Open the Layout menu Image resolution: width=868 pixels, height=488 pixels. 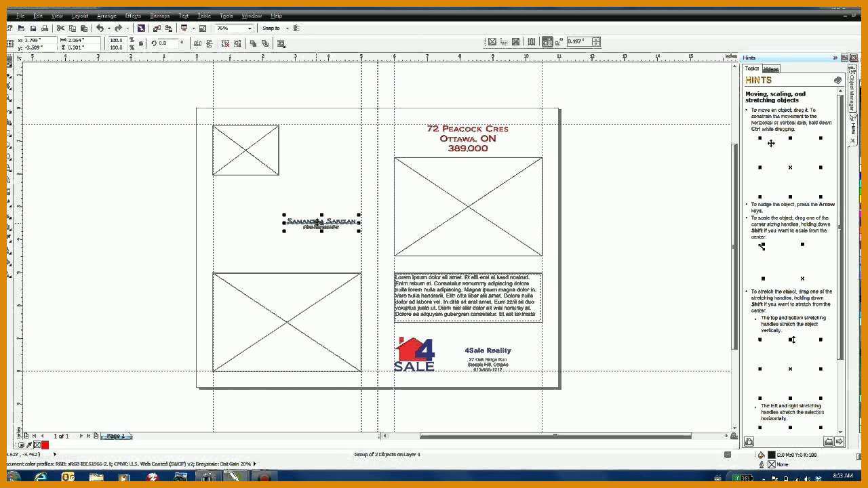80,16
